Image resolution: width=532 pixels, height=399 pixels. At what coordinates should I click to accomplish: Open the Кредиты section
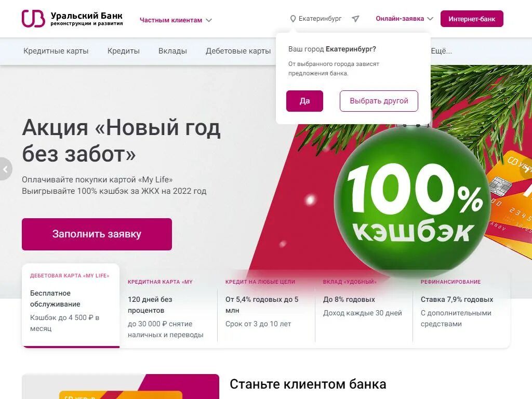[124, 51]
